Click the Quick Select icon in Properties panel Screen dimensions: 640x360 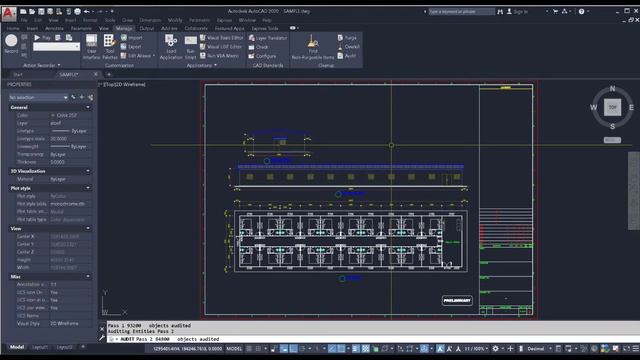point(90,98)
